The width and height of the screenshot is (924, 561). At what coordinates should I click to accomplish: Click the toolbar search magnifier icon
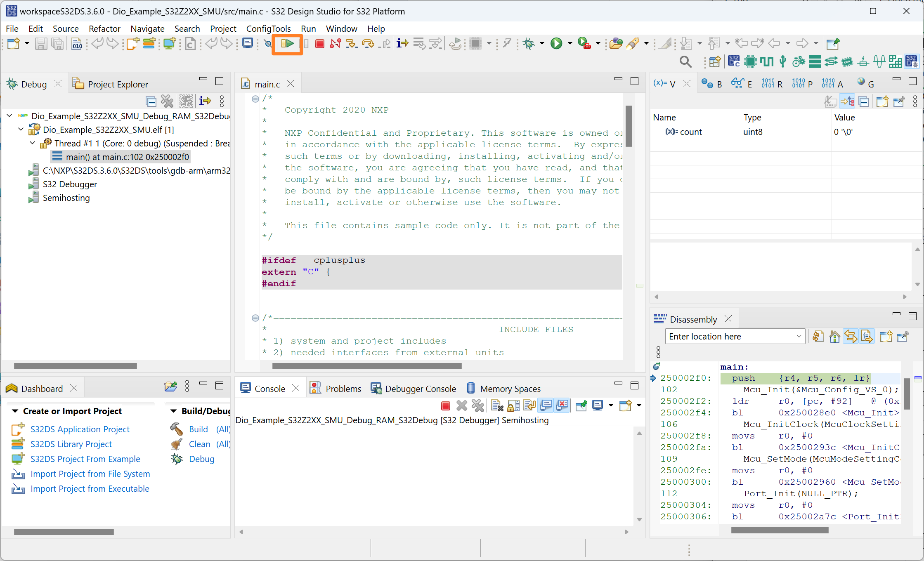click(685, 62)
